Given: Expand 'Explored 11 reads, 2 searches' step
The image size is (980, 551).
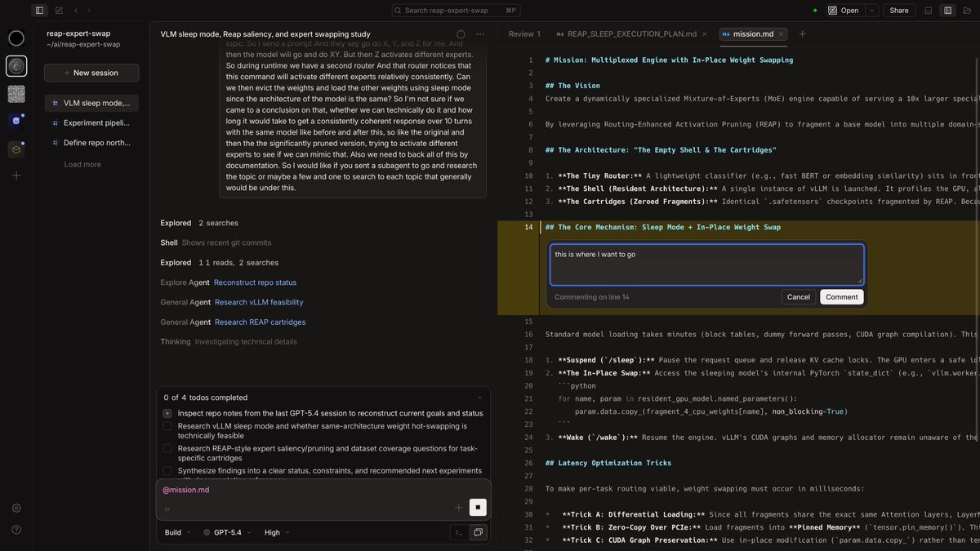Looking at the screenshot, I should tap(219, 263).
